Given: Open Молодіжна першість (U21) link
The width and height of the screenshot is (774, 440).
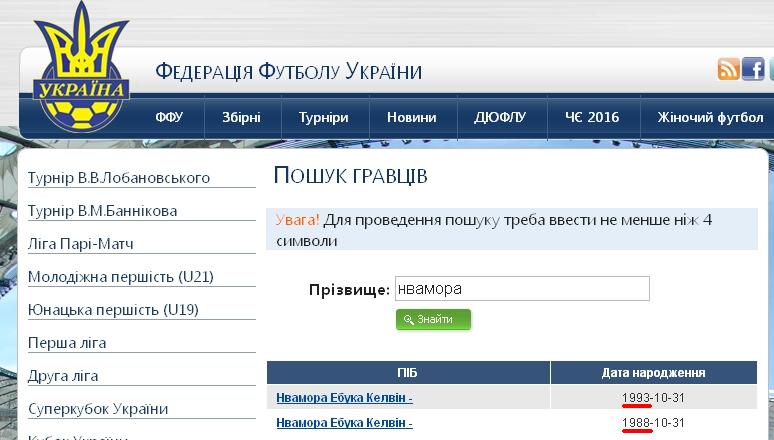Looking at the screenshot, I should coord(121,277).
